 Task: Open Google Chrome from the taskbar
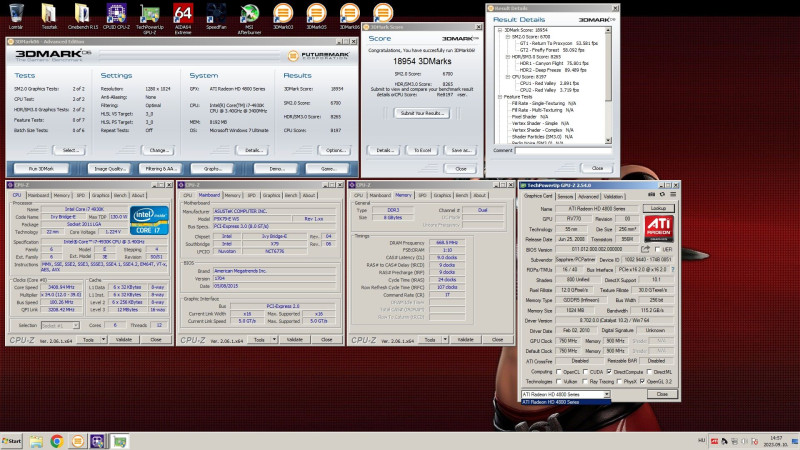[57, 441]
